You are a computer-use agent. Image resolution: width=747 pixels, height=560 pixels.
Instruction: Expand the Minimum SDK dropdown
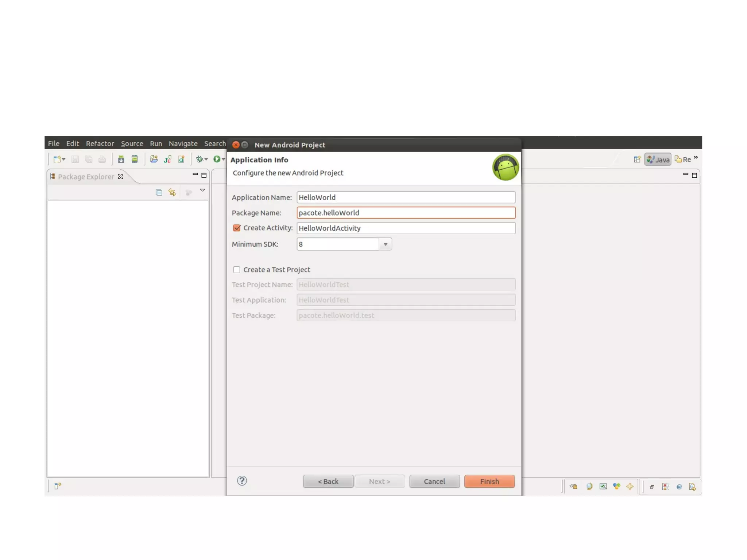point(385,244)
